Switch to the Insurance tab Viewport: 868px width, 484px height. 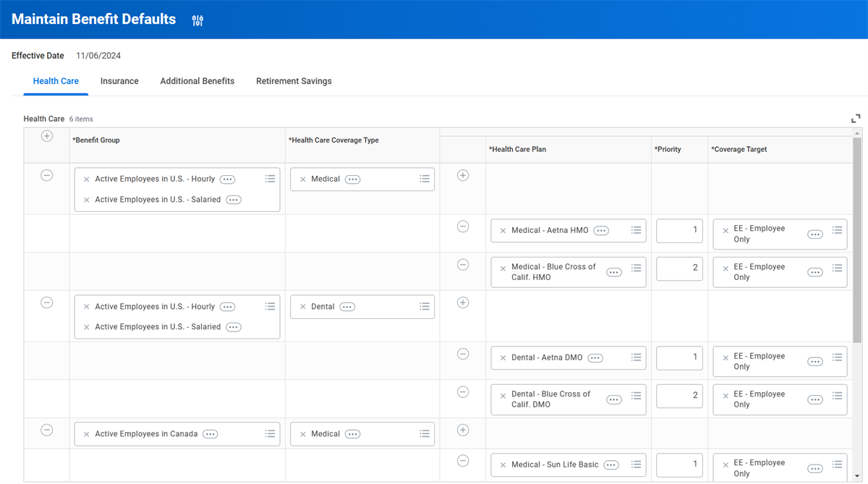119,81
